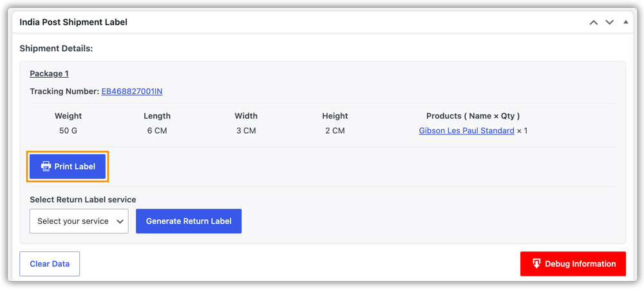Click the Width column header
This screenshot has height=290, width=644.
pyautogui.click(x=246, y=116)
